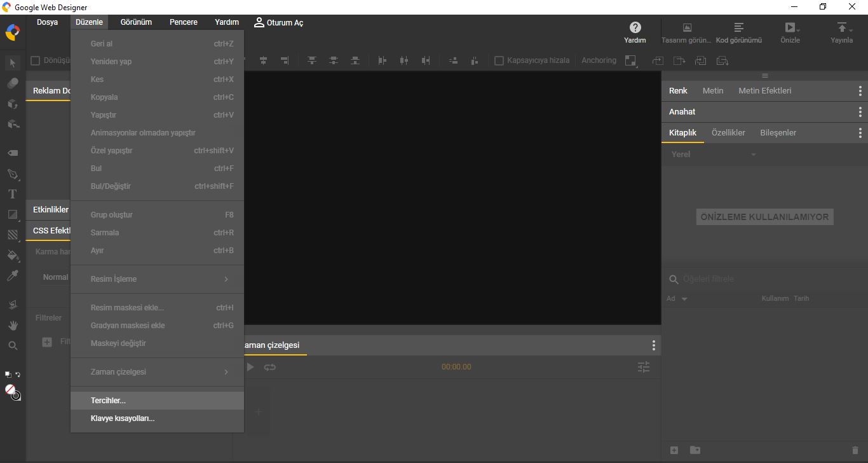868x463 pixels.
Task: Open the timeline panel options menu
Action: click(653, 345)
